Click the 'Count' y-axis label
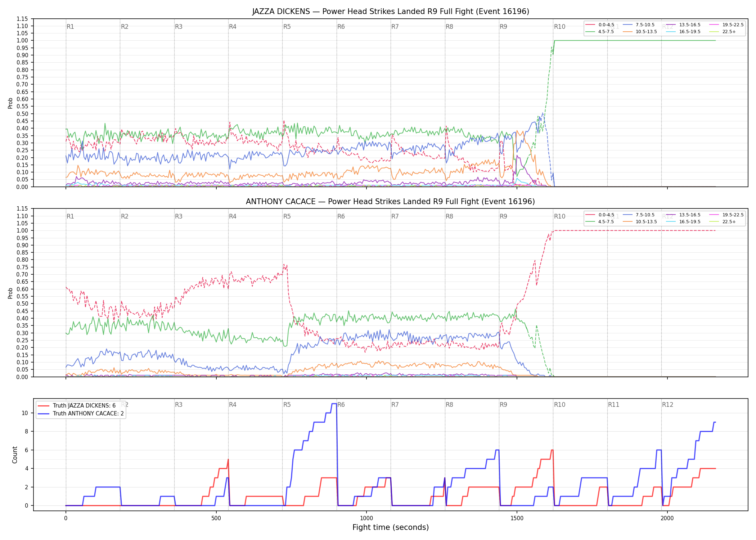 (x=15, y=455)
